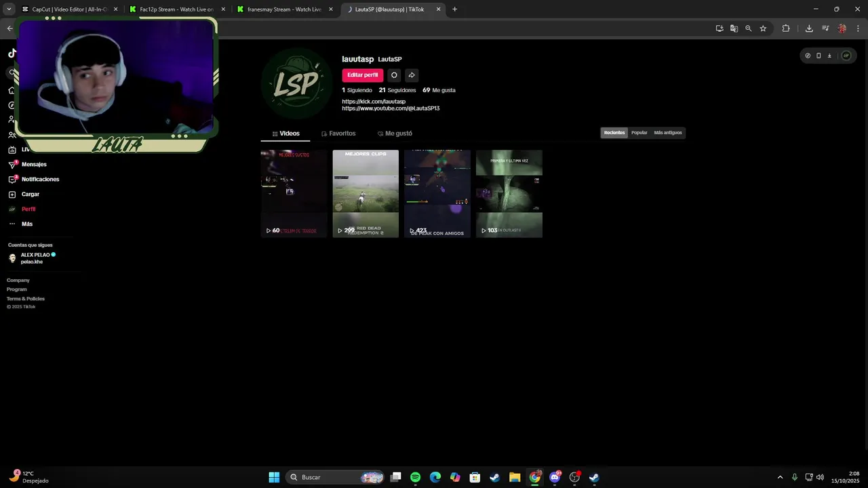This screenshot has height=488, width=868.
Task: Click the zoom magnifier in address bar
Action: [749, 28]
